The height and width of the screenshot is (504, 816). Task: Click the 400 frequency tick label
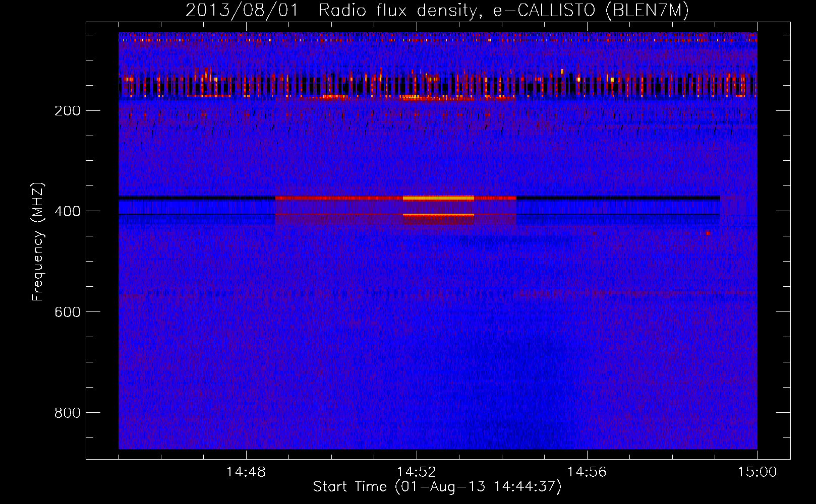tap(68, 211)
